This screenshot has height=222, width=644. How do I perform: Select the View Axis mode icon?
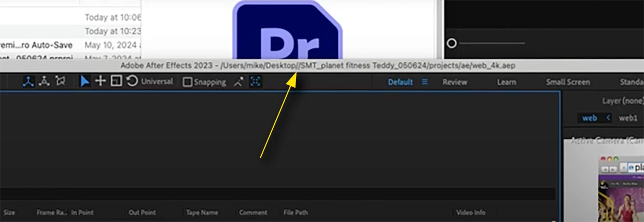(61, 81)
